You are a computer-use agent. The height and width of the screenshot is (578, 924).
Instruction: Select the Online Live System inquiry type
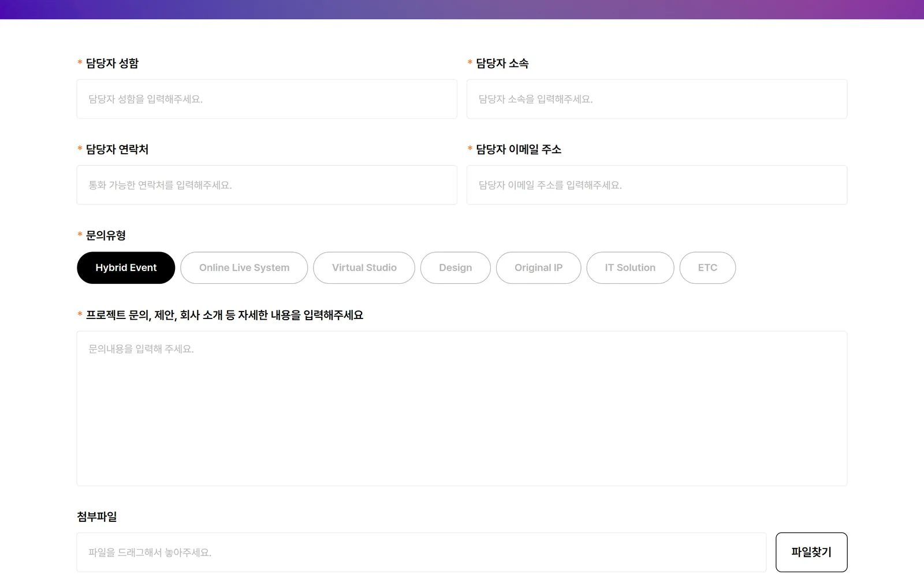click(244, 268)
